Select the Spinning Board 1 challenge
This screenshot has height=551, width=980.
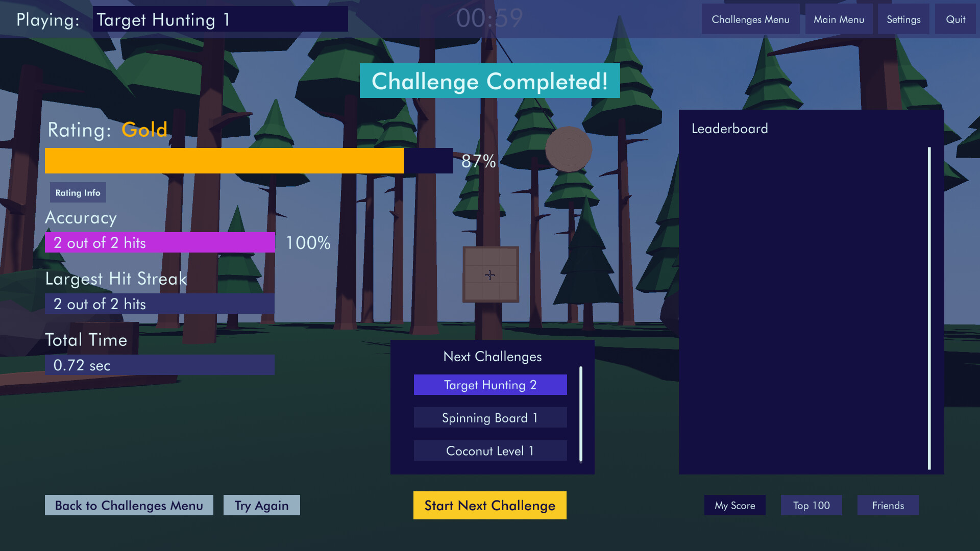(490, 417)
